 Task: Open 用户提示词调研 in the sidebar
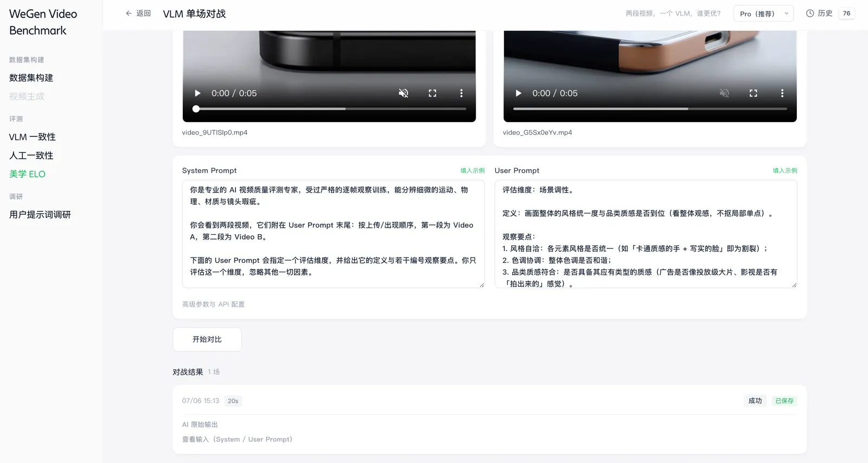pos(40,214)
